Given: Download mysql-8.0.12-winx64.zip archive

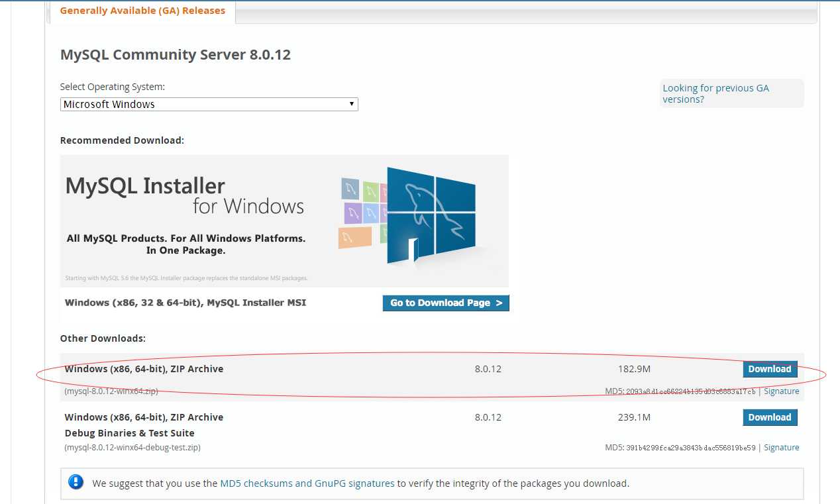Looking at the screenshot, I should [770, 369].
